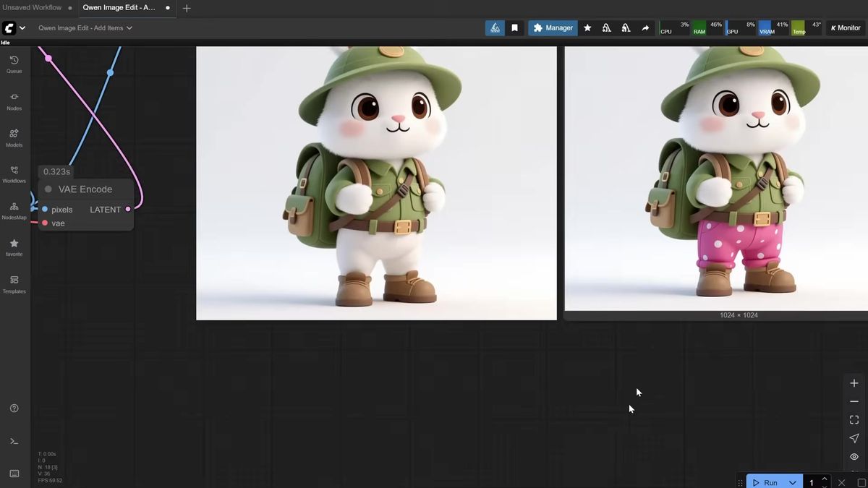Viewport: 868px width, 488px height.
Task: Select the edited bunny with pink pants image
Action: tap(716, 179)
